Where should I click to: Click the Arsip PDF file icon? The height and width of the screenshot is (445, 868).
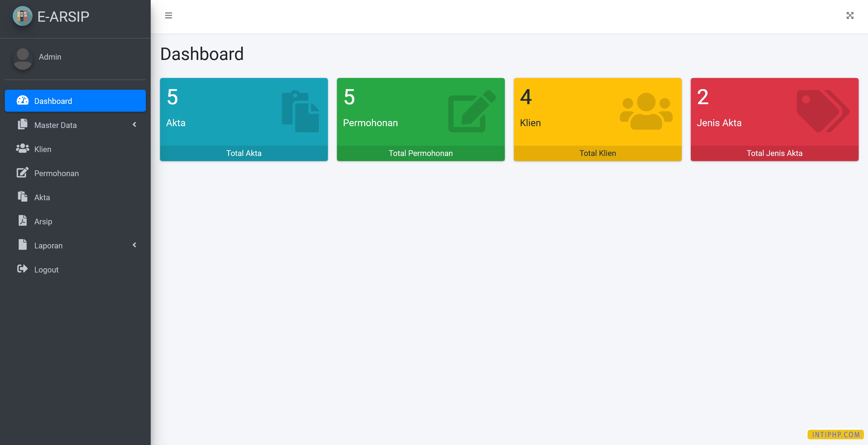(x=23, y=221)
